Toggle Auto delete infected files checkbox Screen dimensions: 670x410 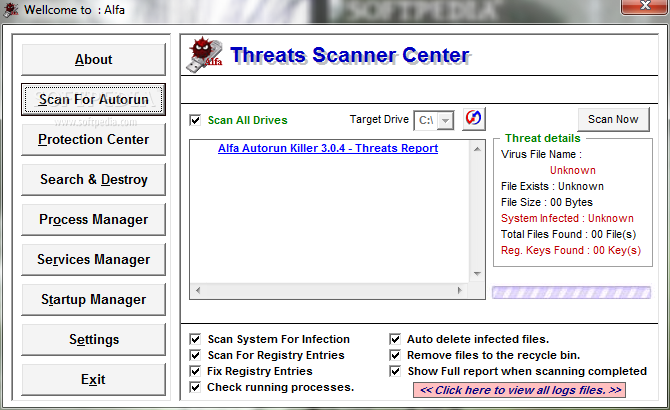(x=395, y=339)
